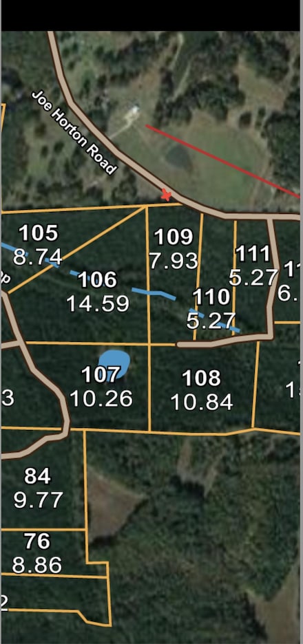This screenshot has width=303, height=644.
Task: Click acreage value 9.77
Action: [38, 500]
